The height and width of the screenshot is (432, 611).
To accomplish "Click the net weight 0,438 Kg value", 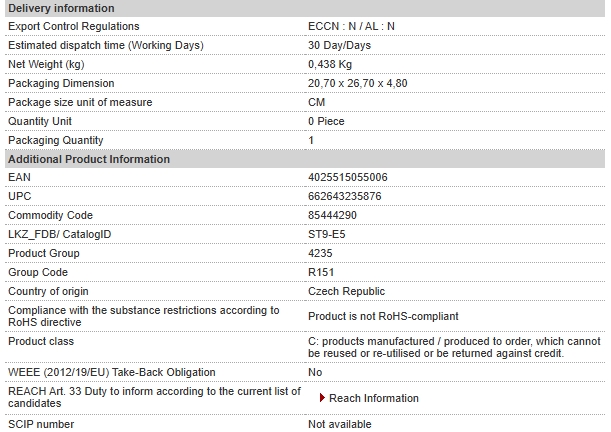I will click(330, 64).
